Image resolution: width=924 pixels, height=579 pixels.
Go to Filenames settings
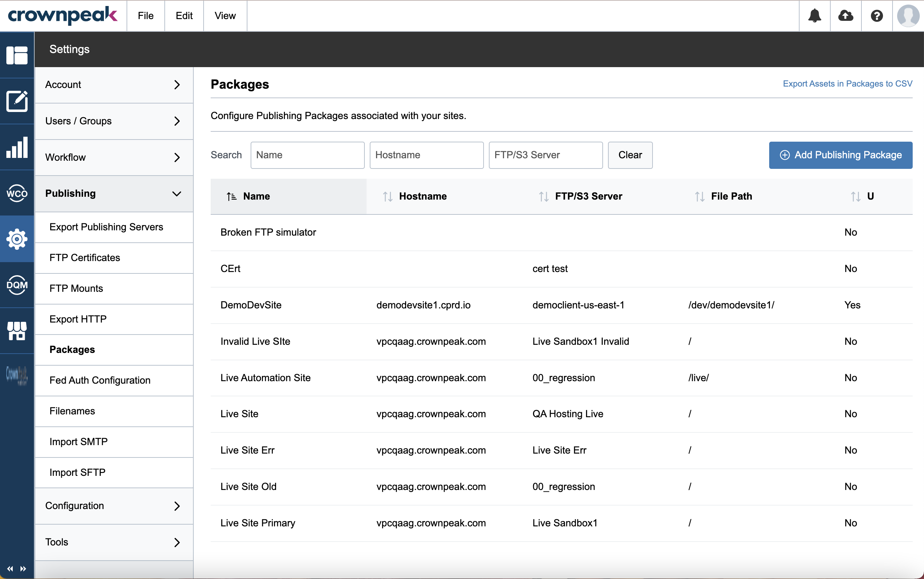(114, 411)
